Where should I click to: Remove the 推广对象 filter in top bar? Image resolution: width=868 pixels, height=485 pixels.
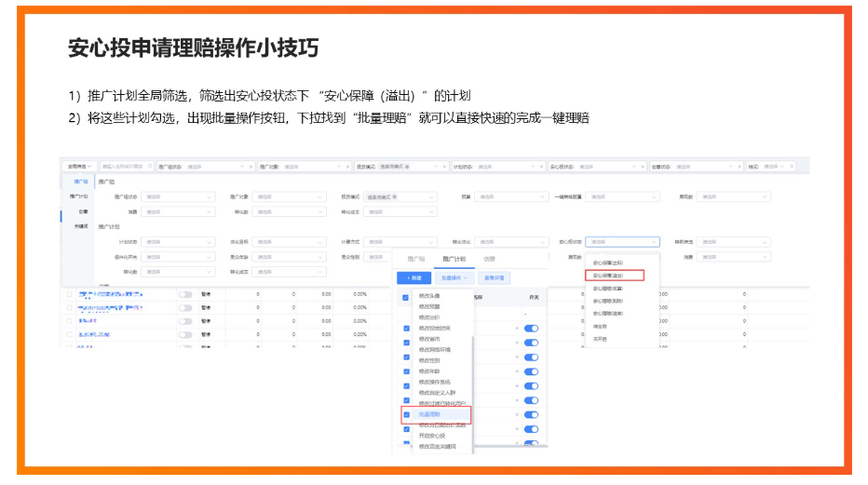[347, 167]
